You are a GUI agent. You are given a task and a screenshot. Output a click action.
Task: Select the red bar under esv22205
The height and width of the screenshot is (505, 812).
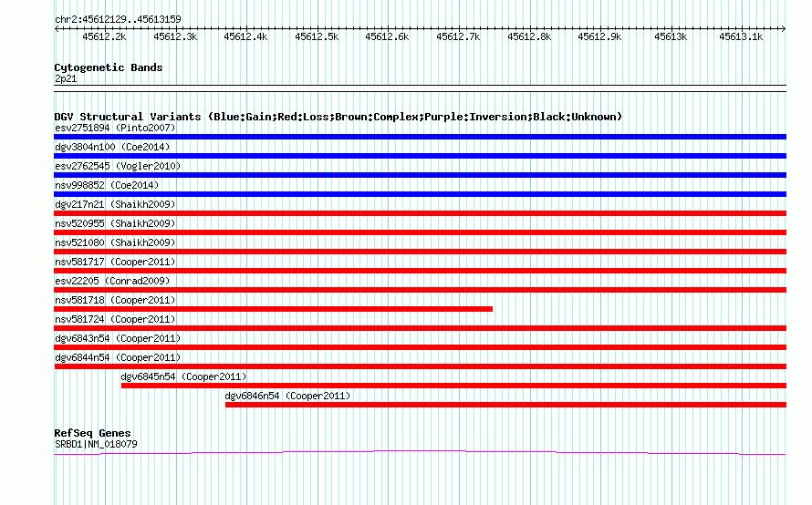coord(420,290)
